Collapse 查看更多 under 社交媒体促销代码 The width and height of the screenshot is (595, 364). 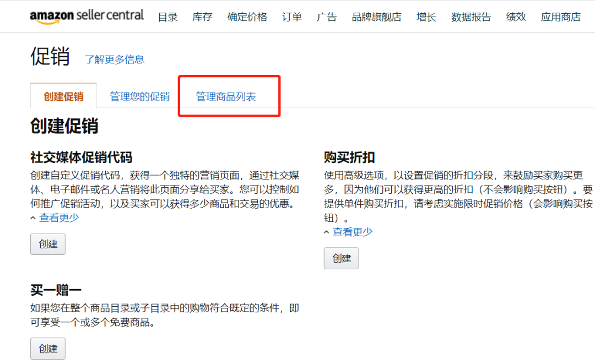point(59,218)
